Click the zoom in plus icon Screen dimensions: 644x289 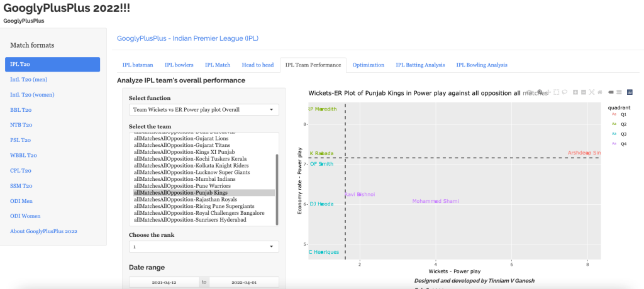[x=575, y=92]
